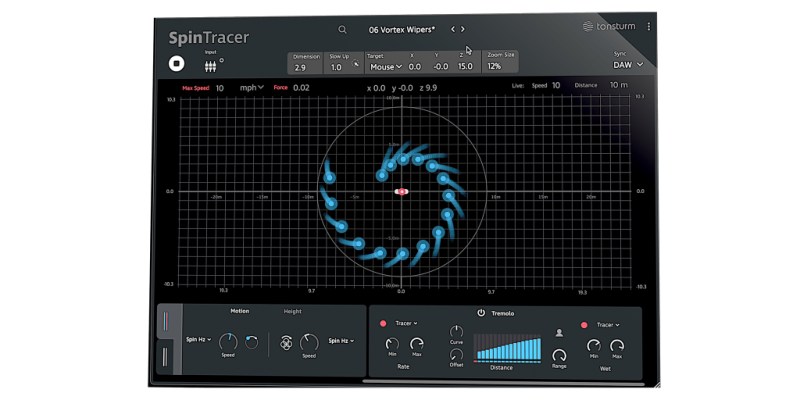This screenshot has height=400, width=800.
Task: Open the Sync DAW dropdown
Action: pyautogui.click(x=628, y=65)
